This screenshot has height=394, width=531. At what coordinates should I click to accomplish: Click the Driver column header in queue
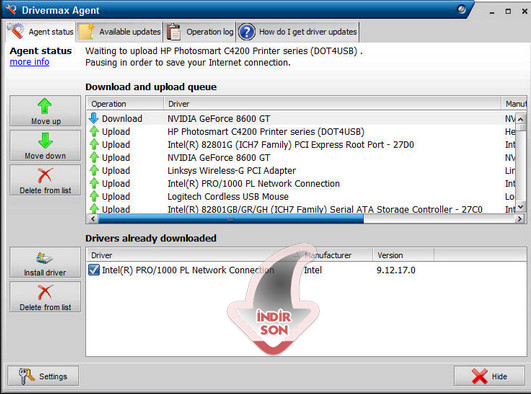click(x=332, y=104)
